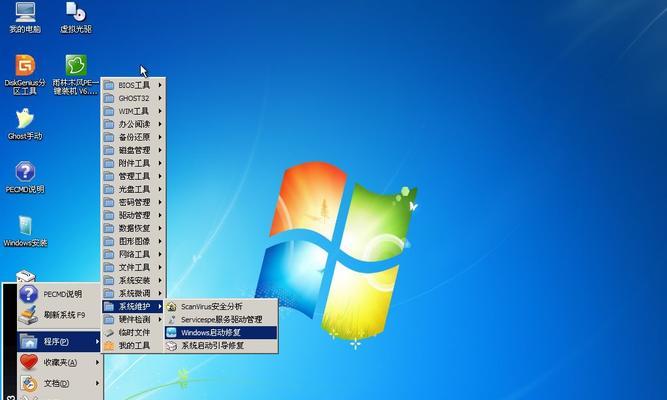Open the 办公阅读 program folder
This screenshot has height=400, width=667.
pyautogui.click(x=133, y=124)
